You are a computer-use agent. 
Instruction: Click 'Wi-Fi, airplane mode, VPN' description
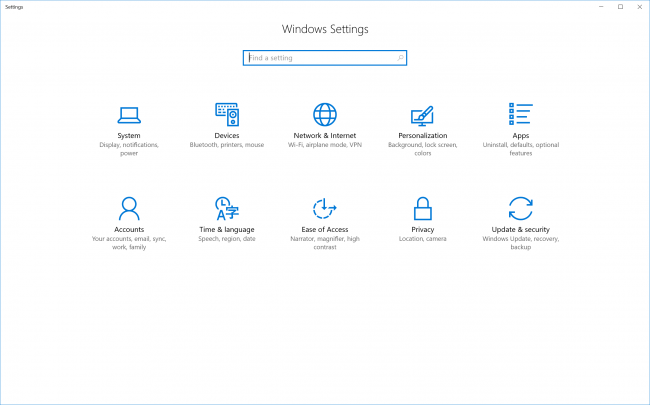click(x=325, y=145)
